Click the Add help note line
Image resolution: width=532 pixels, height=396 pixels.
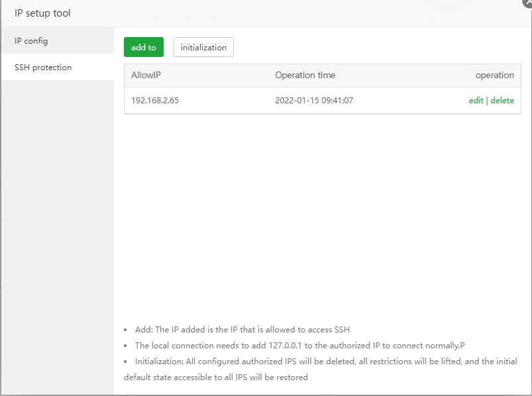tap(242, 330)
